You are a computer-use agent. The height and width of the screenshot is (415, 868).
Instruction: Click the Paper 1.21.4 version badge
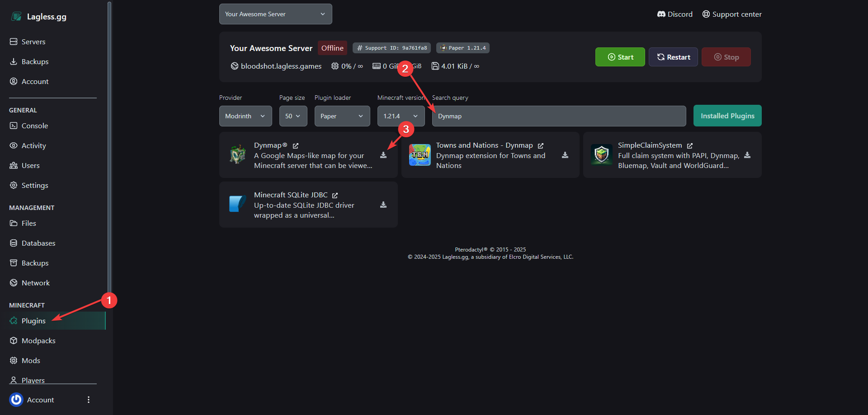point(463,48)
